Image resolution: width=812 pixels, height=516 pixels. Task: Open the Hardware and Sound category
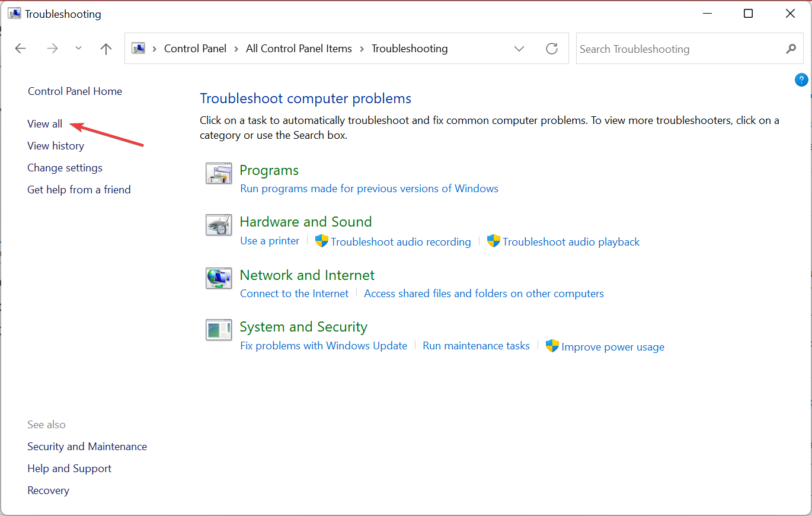coord(306,222)
